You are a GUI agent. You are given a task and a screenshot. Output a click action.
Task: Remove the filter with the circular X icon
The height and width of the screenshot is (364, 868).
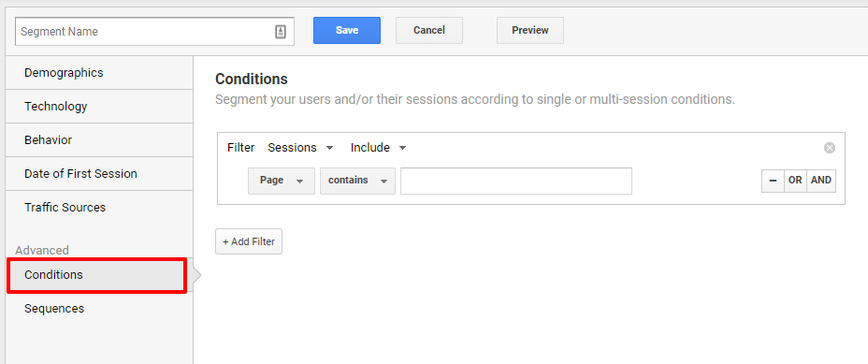830,148
